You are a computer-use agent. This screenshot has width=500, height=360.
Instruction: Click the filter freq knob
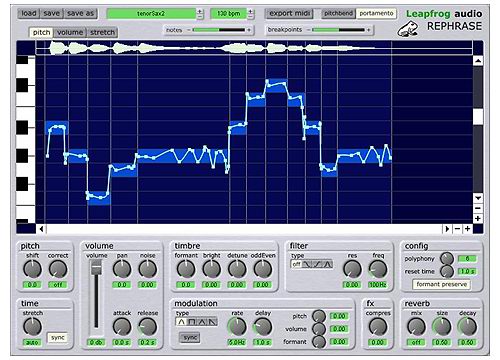point(378,269)
